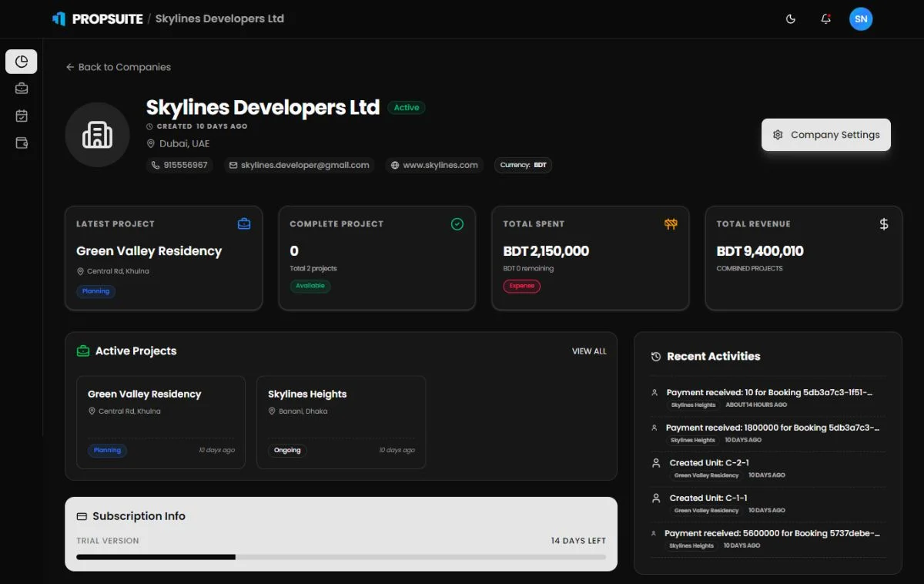This screenshot has height=584, width=924.
Task: Open Green Valley Residency in Latest Project card
Action: 149,251
